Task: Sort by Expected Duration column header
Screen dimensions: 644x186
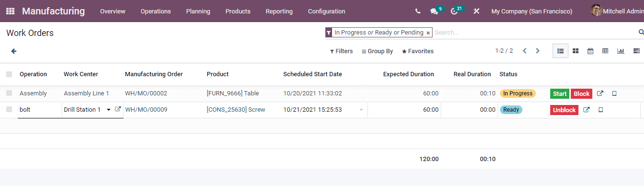Action: click(x=409, y=74)
